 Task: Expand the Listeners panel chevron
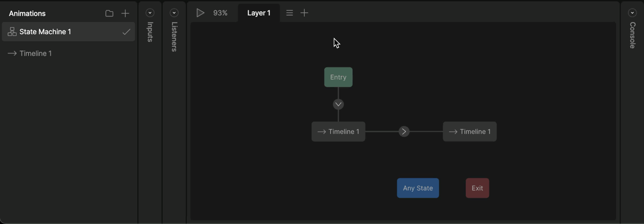coord(174,13)
